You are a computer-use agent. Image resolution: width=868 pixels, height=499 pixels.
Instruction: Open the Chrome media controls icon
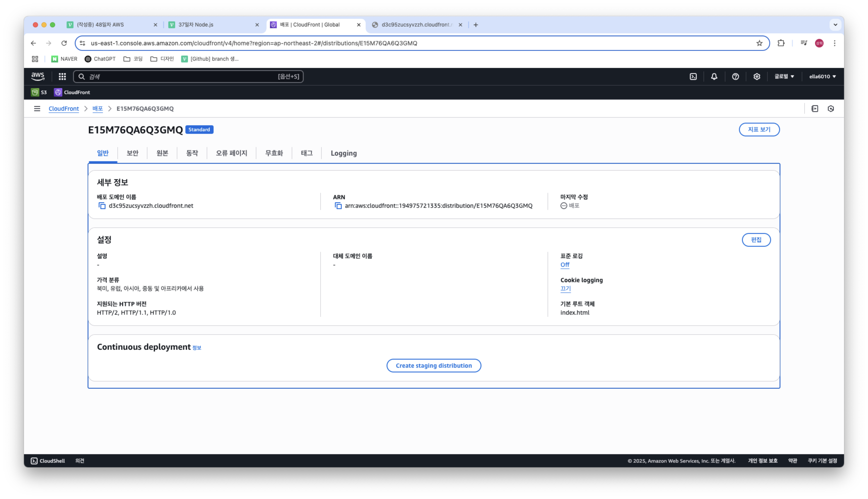coord(804,43)
